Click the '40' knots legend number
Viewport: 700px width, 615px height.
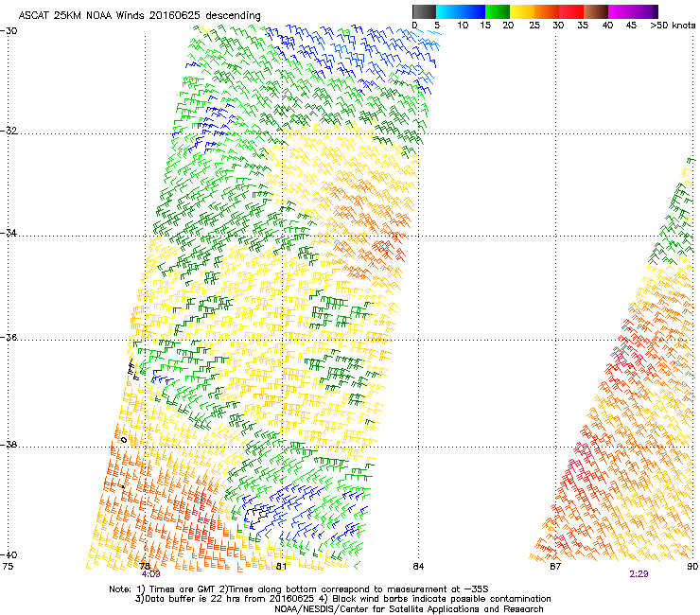click(x=607, y=26)
